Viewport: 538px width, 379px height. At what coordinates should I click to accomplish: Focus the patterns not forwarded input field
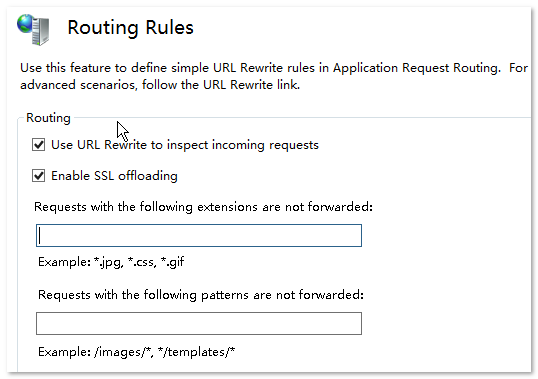(199, 323)
